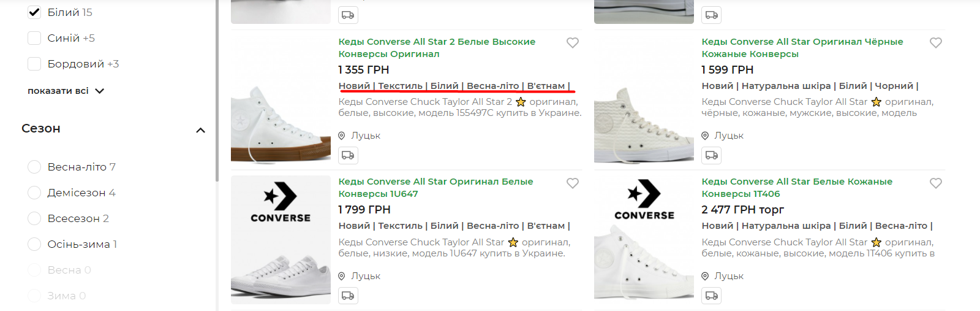Enable the Синій color filter
Viewport: 980px width, 311px height.
coord(34,38)
